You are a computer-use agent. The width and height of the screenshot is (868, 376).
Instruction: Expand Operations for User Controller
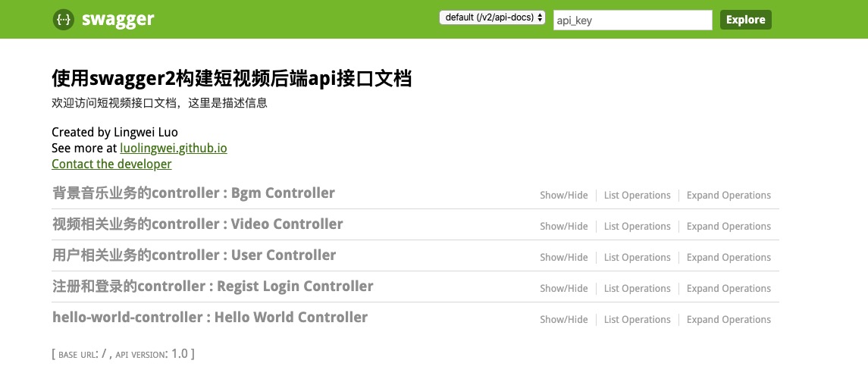(729, 257)
